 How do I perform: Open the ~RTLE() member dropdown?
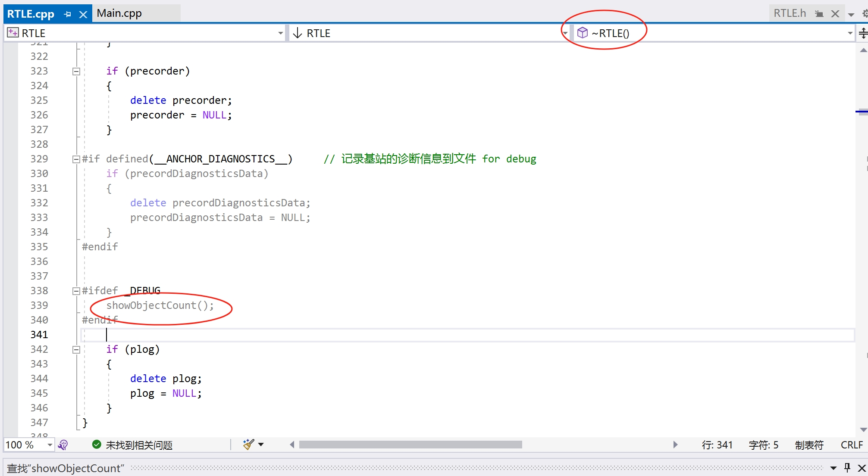(x=849, y=33)
